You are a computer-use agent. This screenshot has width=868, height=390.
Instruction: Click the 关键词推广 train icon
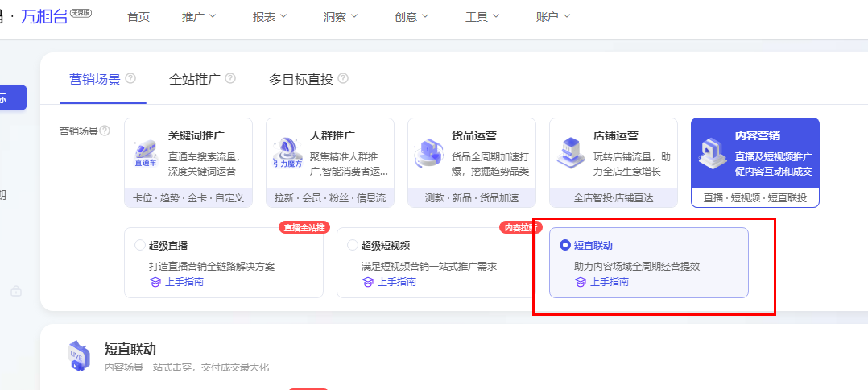coord(146,152)
